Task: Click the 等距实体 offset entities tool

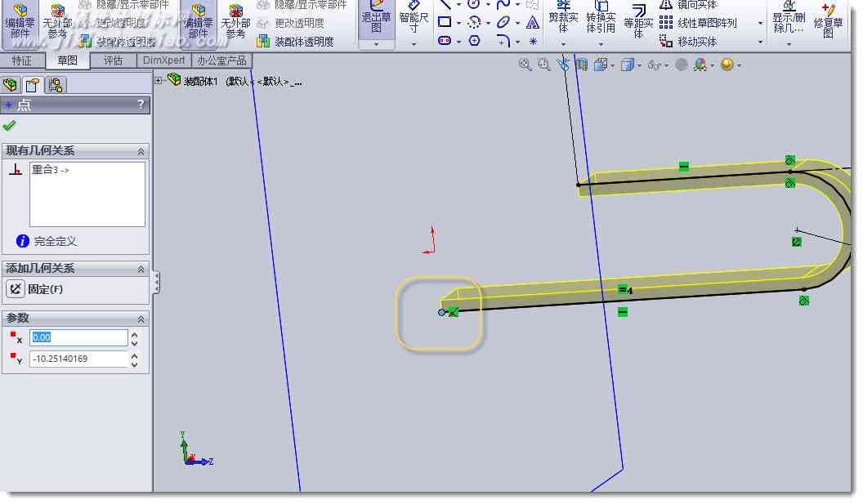Action: [638, 21]
